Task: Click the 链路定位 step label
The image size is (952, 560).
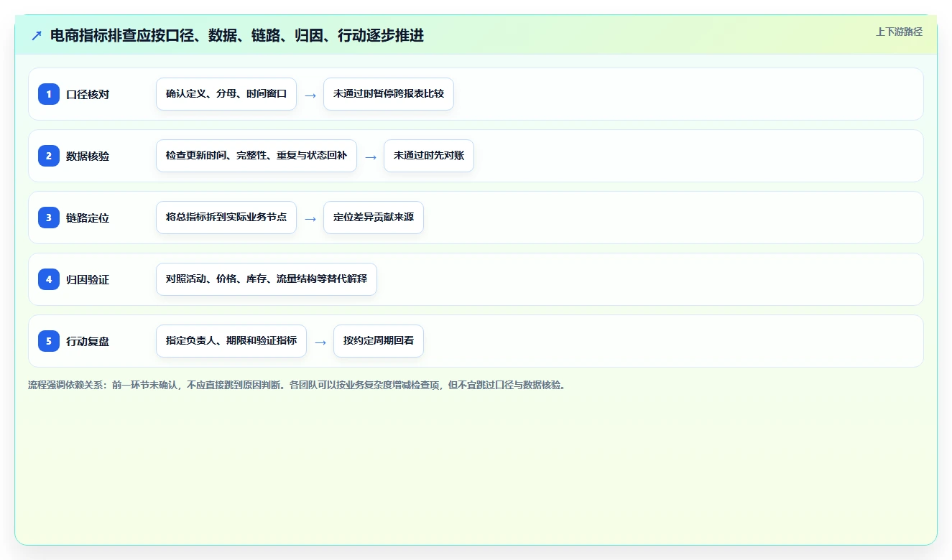Action: coord(88,218)
